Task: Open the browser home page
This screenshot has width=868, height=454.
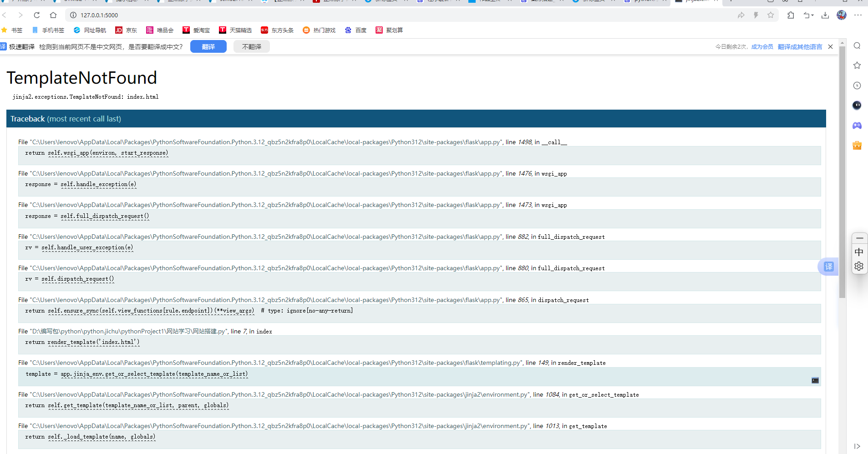Action: click(x=53, y=15)
